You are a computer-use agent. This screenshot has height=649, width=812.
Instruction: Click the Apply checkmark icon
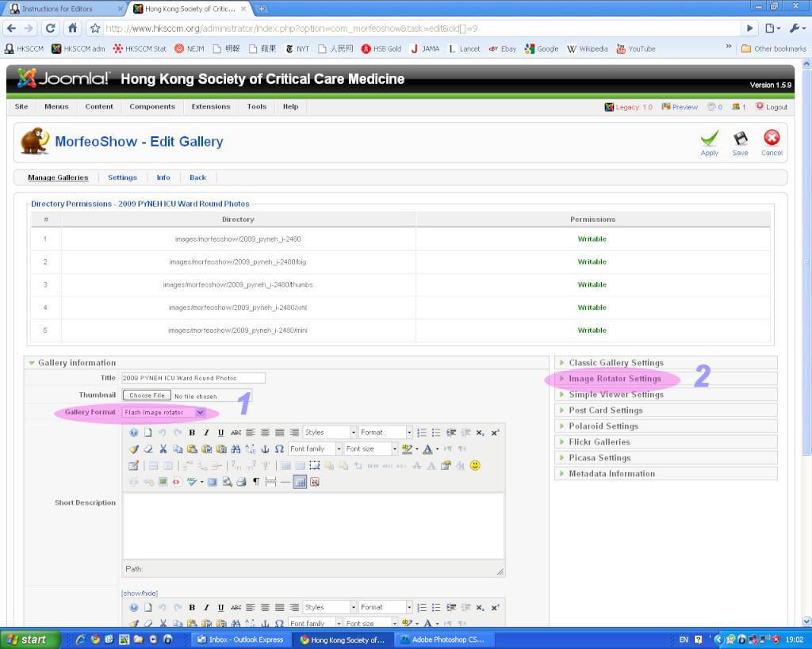tap(710, 139)
